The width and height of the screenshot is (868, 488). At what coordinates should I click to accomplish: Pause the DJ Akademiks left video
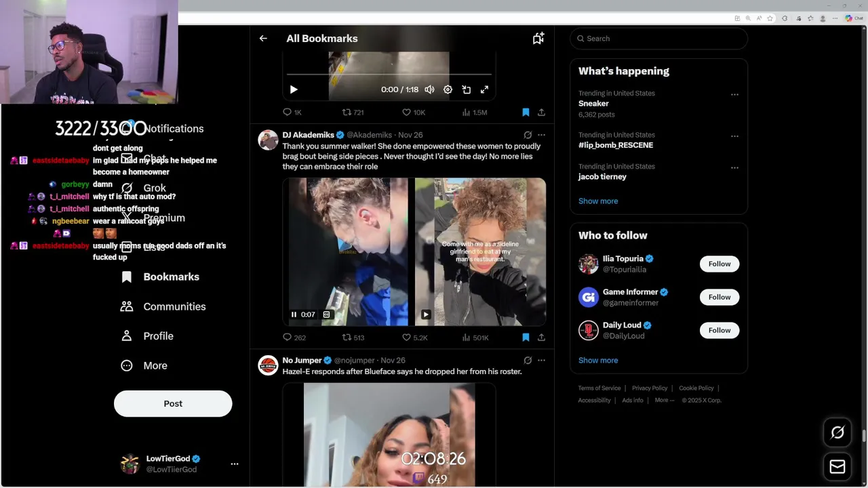pos(294,314)
